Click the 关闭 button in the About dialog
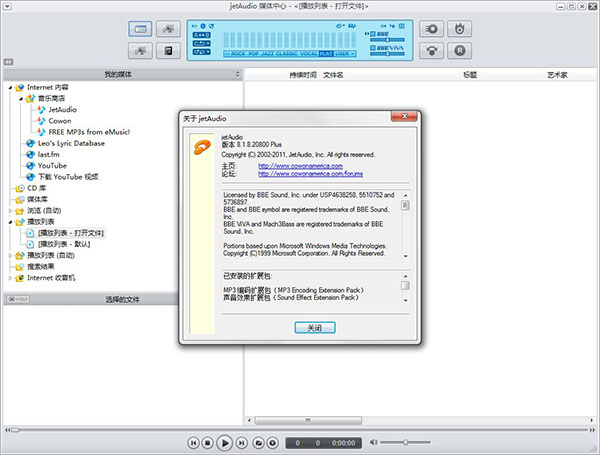 315,328
